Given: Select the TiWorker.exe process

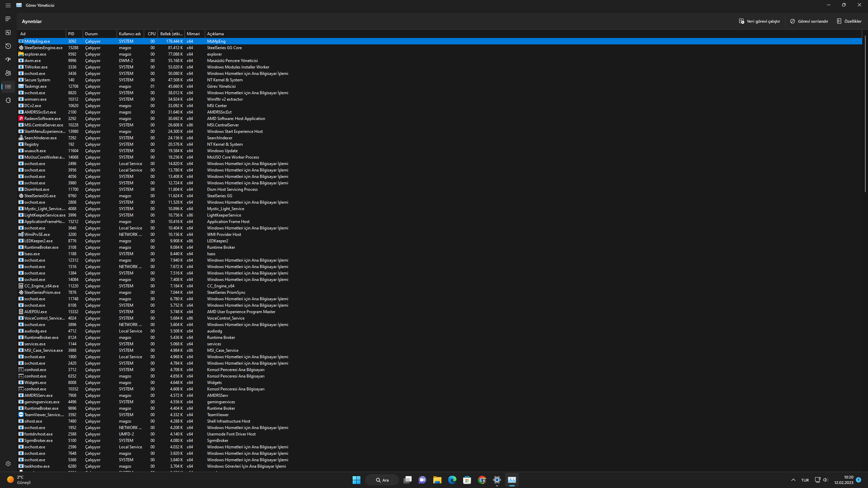Looking at the screenshot, I should 440,67.
